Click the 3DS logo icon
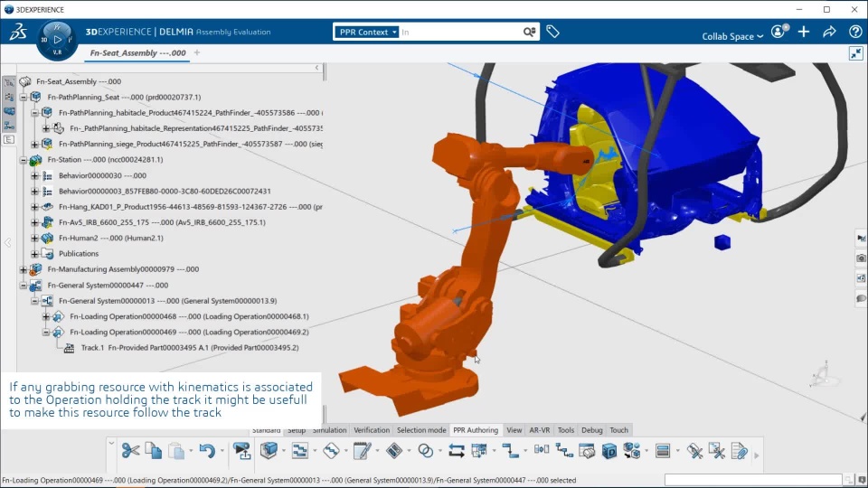 pos(18,32)
